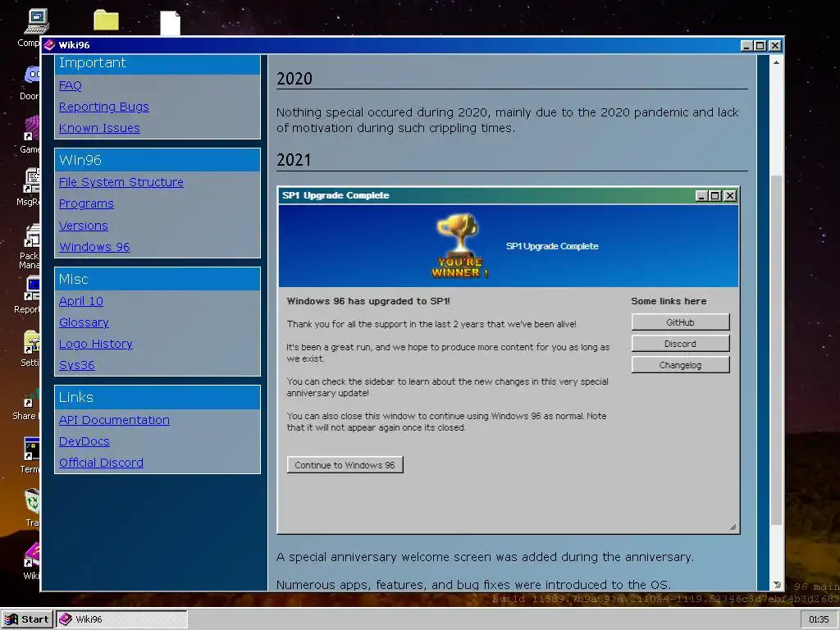Screen dimensions: 840x630
Task: Open the API Documentation link
Action: [x=114, y=420]
